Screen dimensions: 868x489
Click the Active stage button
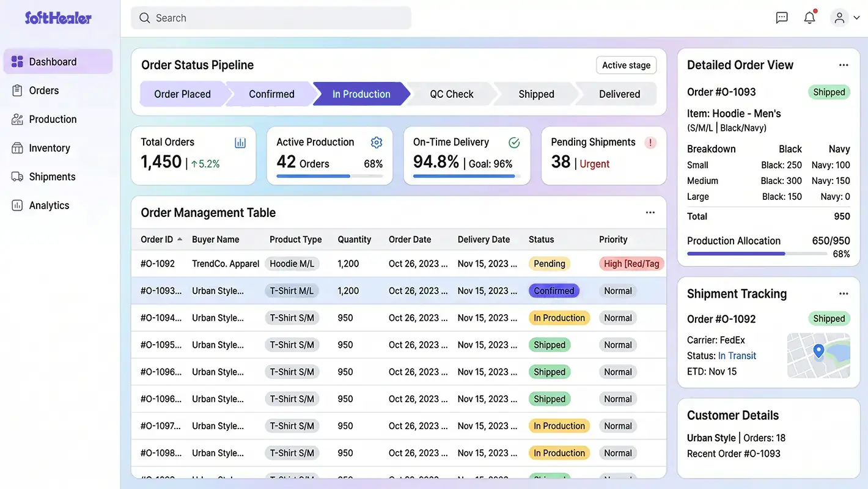click(x=626, y=65)
